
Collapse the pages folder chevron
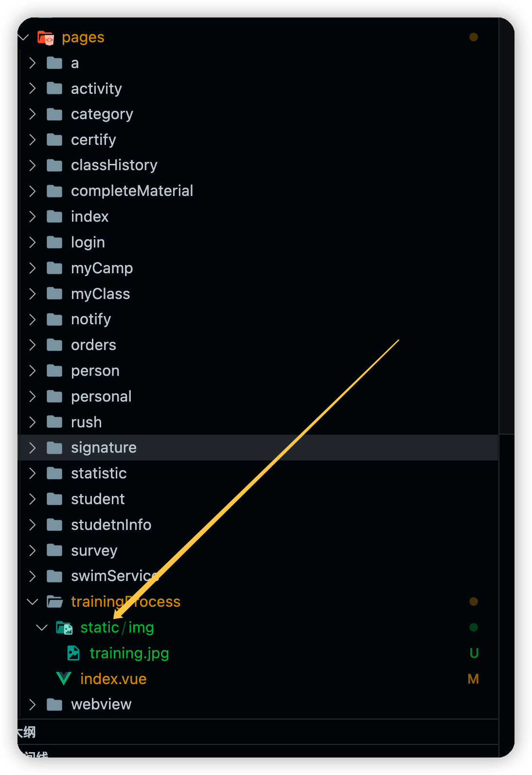[23, 37]
